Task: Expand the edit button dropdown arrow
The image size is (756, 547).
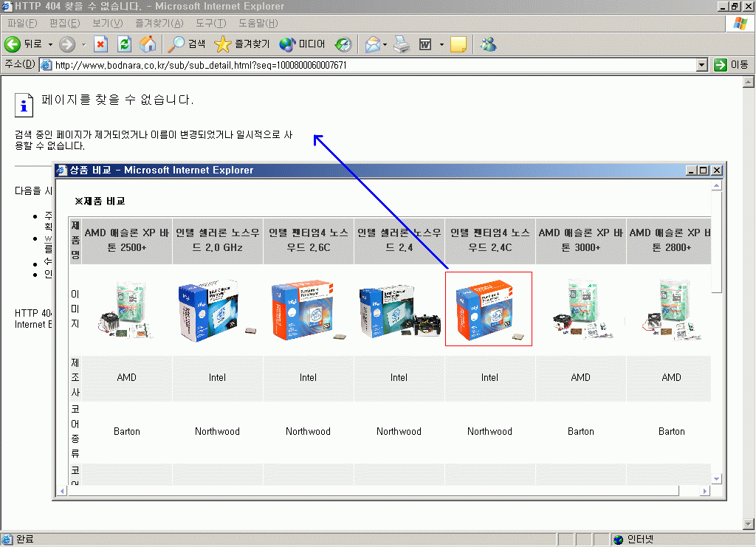Action: (441, 44)
